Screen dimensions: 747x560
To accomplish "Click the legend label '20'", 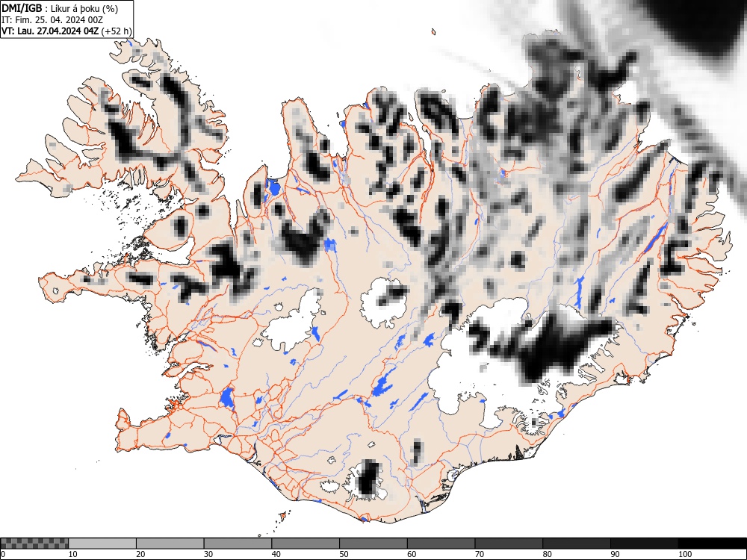I will 140,554.
